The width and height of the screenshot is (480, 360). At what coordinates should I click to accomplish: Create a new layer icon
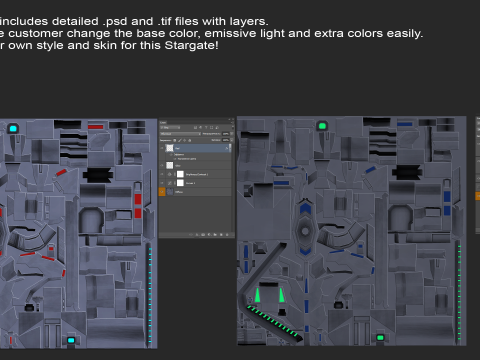221,235
